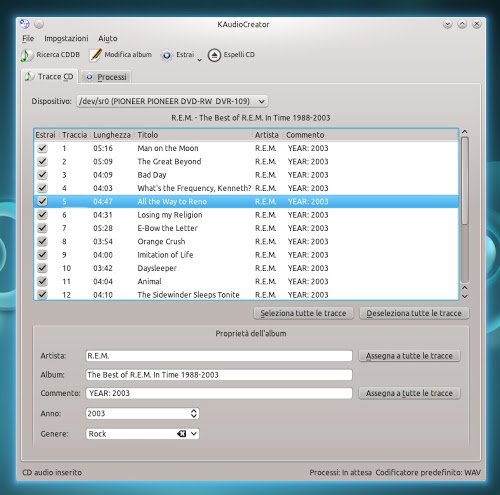Minimize the KAudioCreator window

(447, 24)
